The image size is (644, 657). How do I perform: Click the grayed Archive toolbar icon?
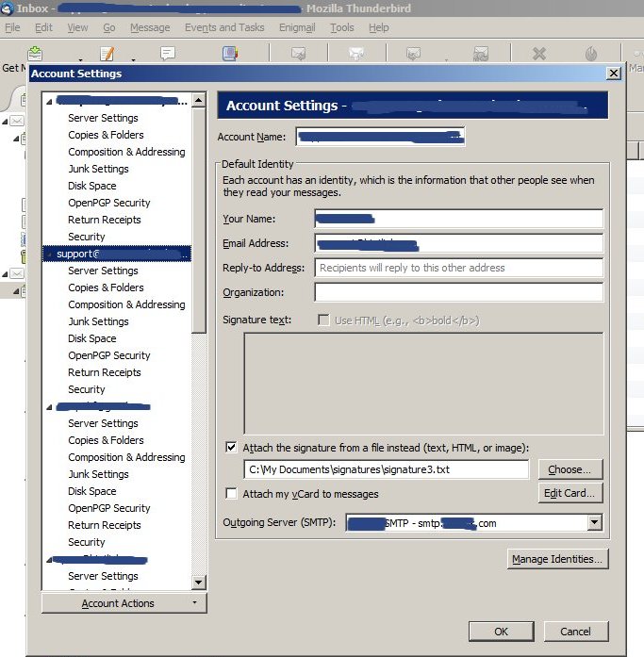(481, 54)
